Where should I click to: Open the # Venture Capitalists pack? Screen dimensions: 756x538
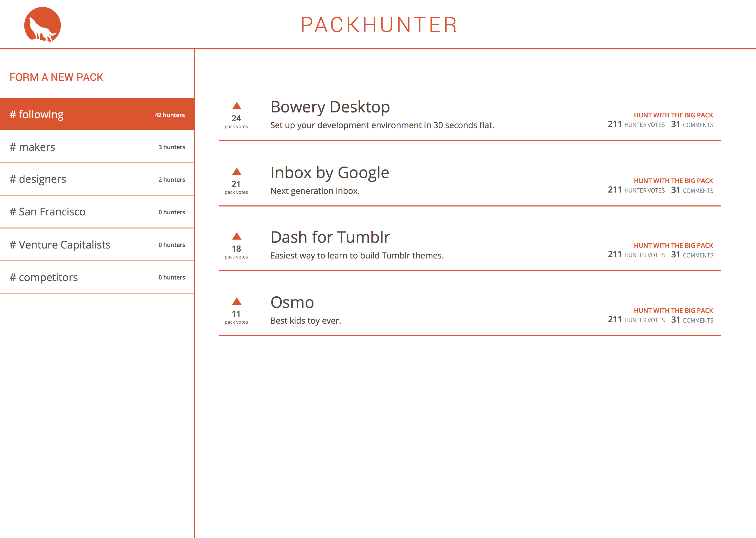[97, 245]
